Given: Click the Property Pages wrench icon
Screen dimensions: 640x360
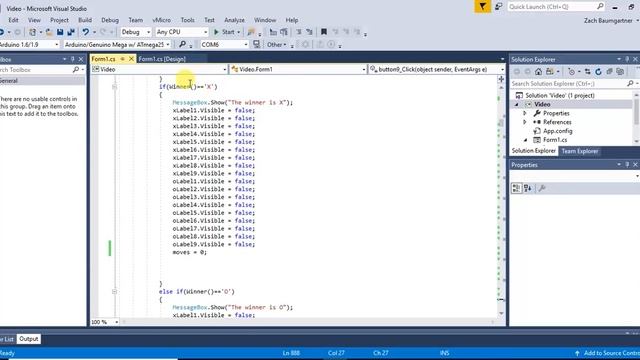Looking at the screenshot, I should (542, 188).
